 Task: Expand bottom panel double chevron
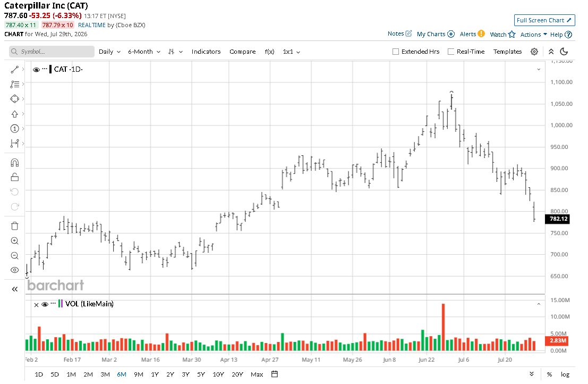pyautogui.click(x=531, y=374)
